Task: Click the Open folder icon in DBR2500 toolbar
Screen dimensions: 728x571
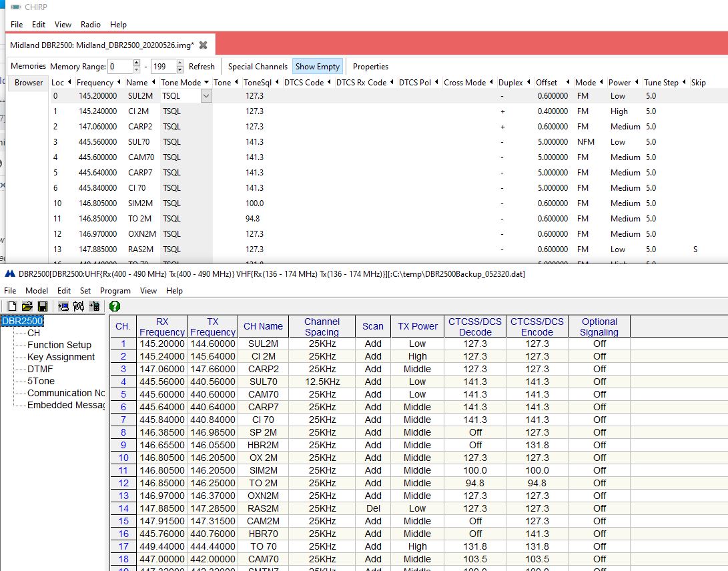Action: pyautogui.click(x=27, y=306)
